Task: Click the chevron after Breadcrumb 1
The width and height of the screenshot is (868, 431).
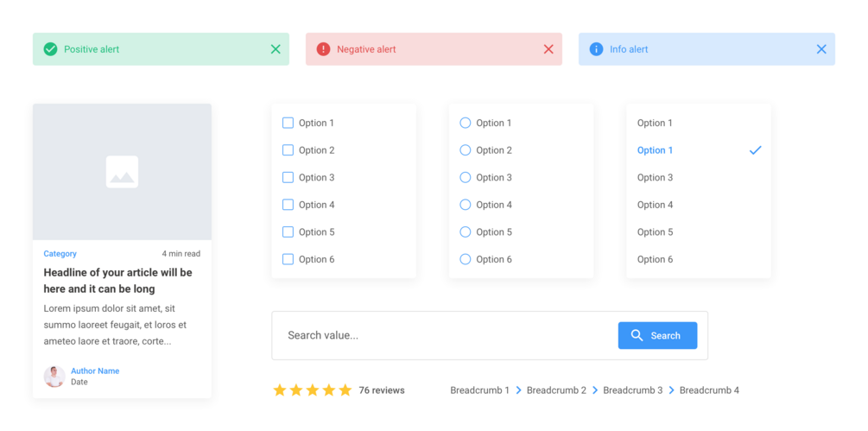Action: 518,390
